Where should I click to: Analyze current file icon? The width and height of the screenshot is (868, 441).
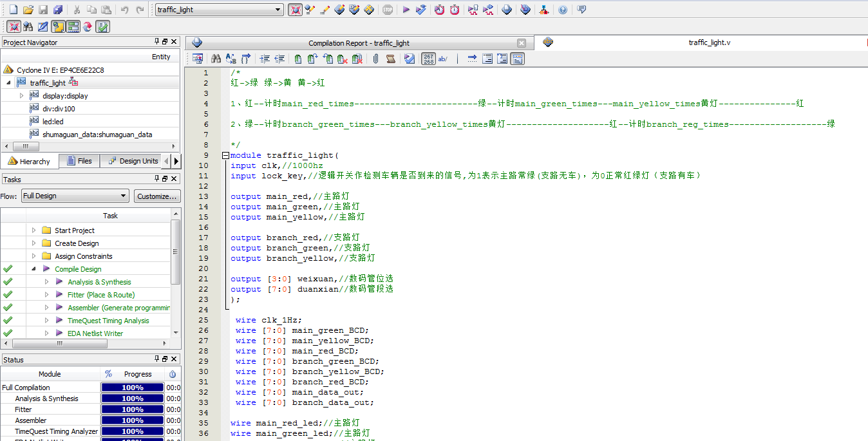(410, 59)
